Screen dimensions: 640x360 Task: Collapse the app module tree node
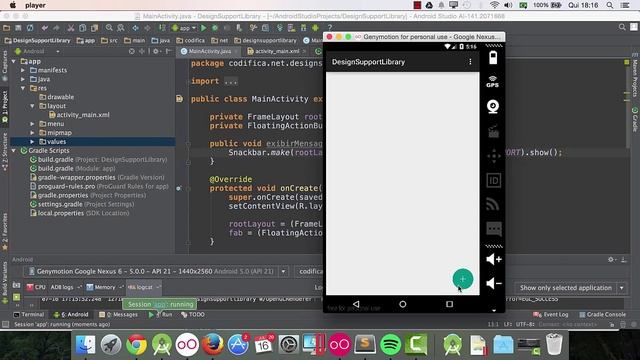tap(14, 61)
